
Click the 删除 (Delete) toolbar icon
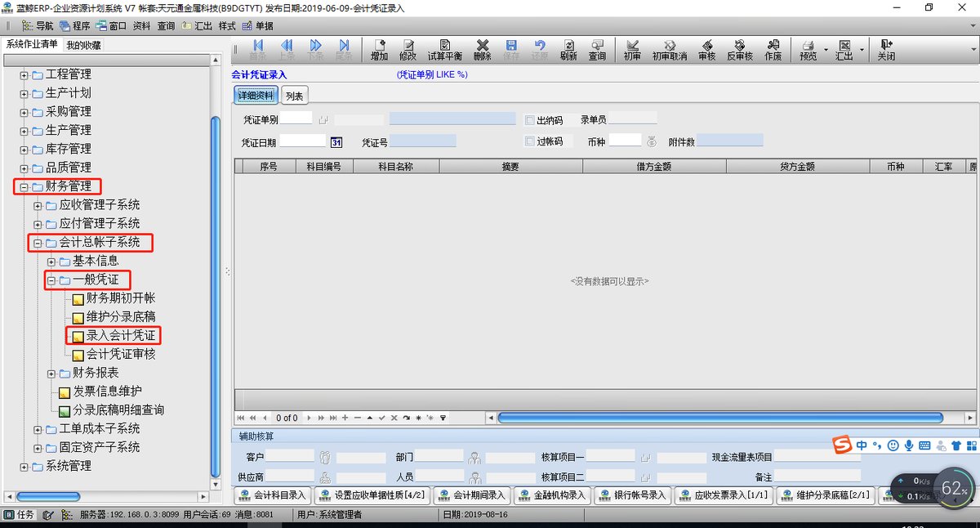click(x=482, y=50)
